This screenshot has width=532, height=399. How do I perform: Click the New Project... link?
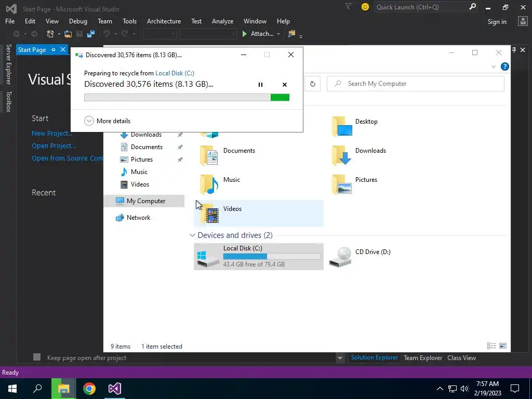(52, 134)
